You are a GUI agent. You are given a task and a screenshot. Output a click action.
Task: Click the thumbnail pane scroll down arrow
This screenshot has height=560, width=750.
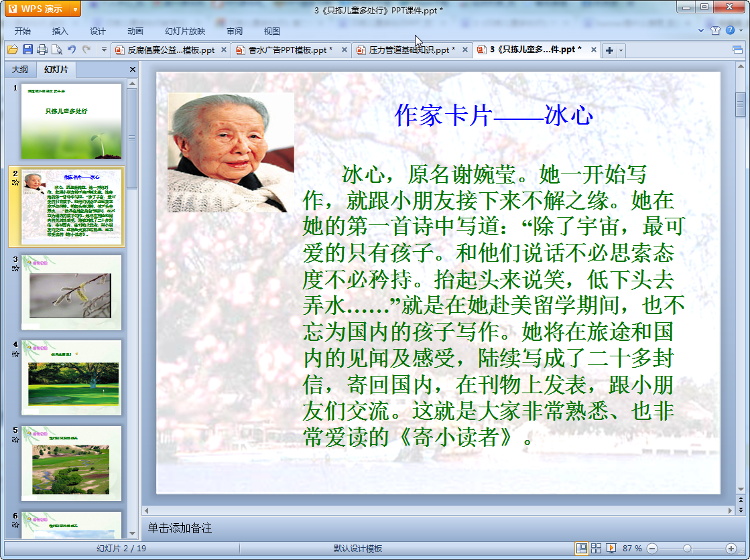[132, 533]
